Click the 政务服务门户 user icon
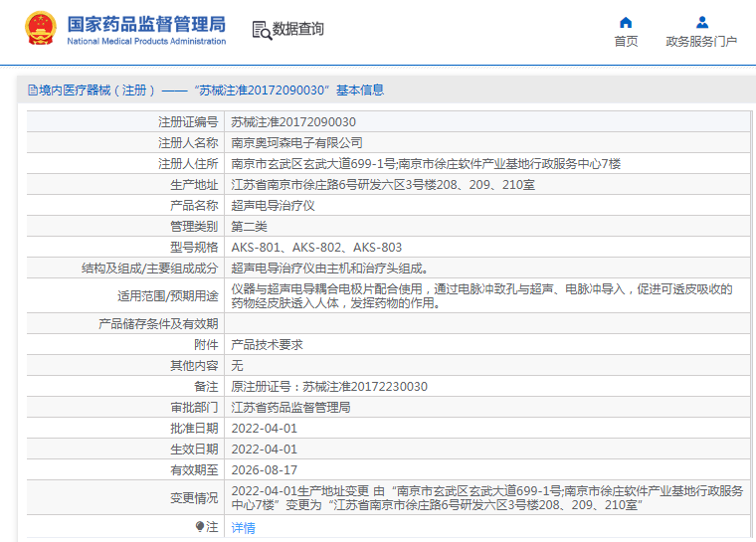 [x=702, y=22]
